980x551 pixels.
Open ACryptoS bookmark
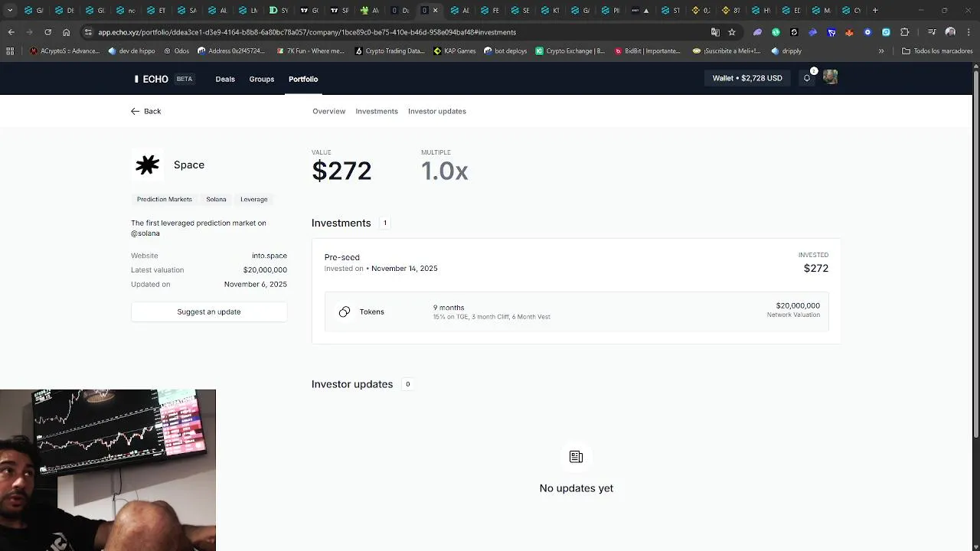(x=65, y=51)
